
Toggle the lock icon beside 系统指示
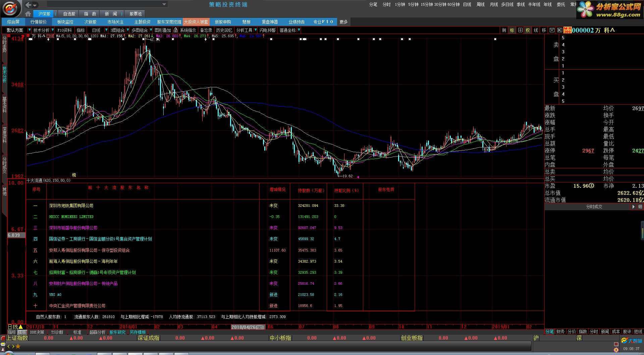tap(175, 30)
